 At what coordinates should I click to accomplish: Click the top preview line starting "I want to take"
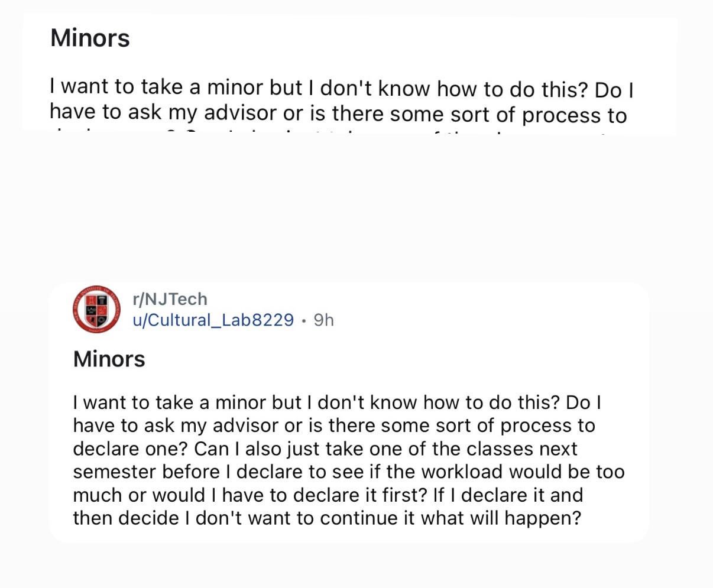[342, 88]
